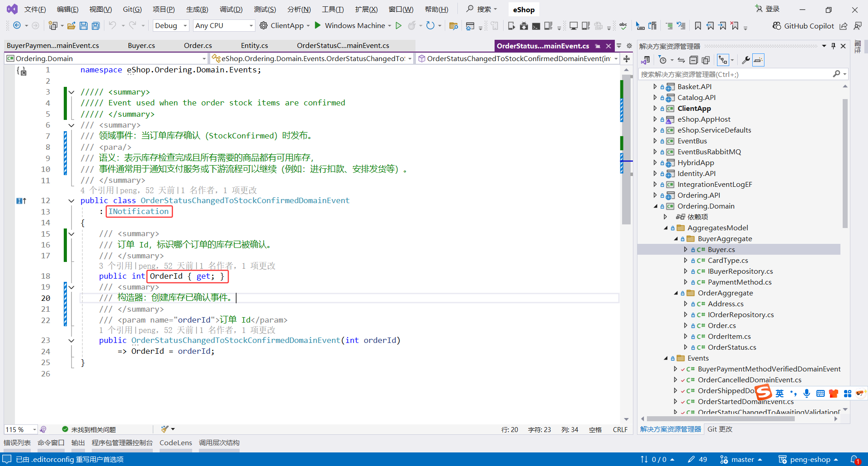Start debugging with the green Windows Machine play button
The width and height of the screenshot is (868, 466).
coord(318,25)
